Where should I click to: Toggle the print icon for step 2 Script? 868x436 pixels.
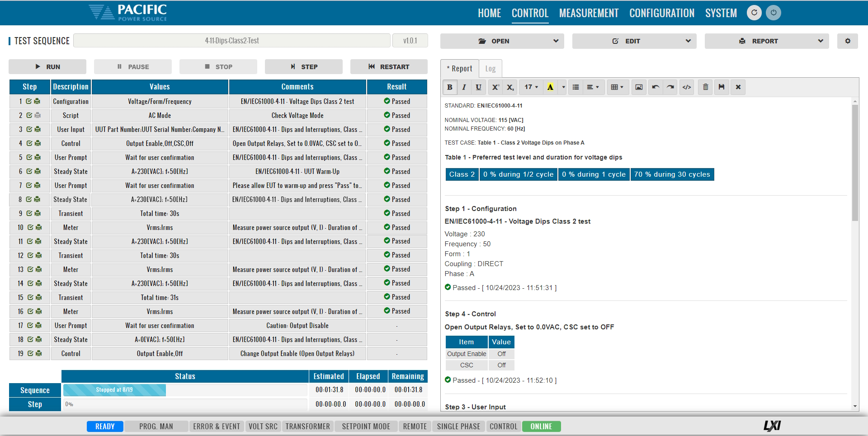coord(38,116)
